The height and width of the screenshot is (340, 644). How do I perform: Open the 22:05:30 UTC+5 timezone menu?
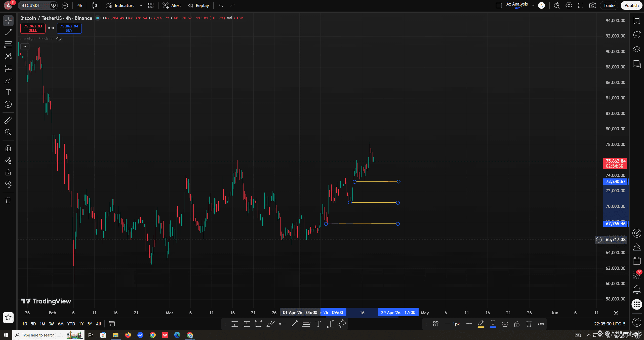(x=610, y=324)
